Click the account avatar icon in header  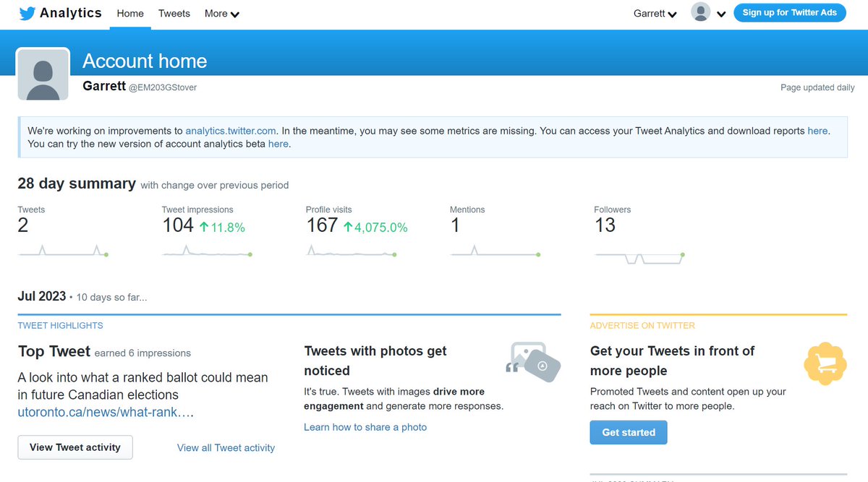700,12
